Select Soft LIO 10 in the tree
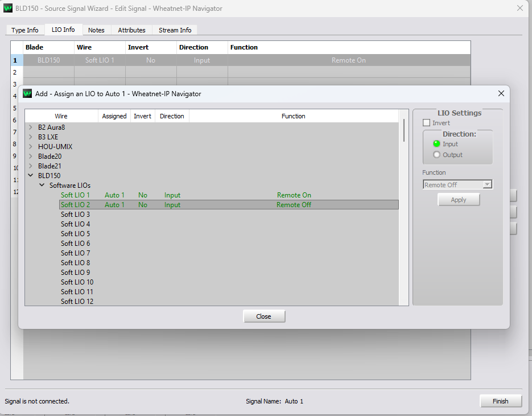The width and height of the screenshot is (532, 416). [x=77, y=282]
